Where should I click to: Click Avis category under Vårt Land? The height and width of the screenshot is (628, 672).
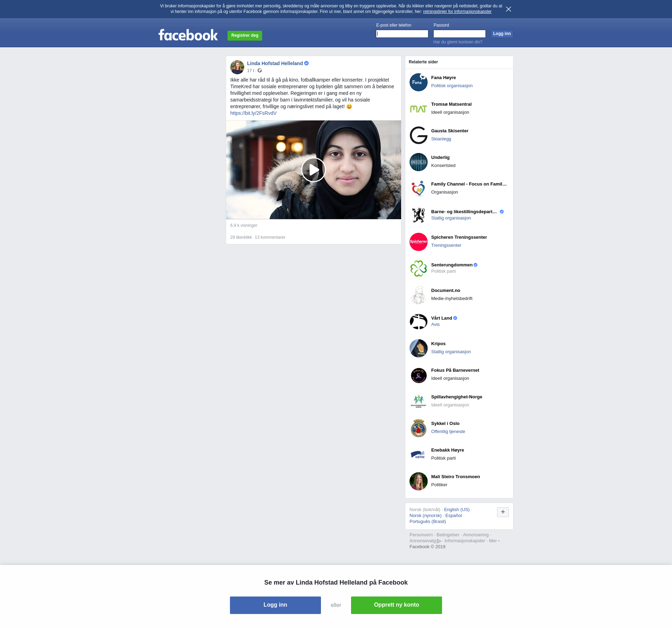click(x=435, y=325)
